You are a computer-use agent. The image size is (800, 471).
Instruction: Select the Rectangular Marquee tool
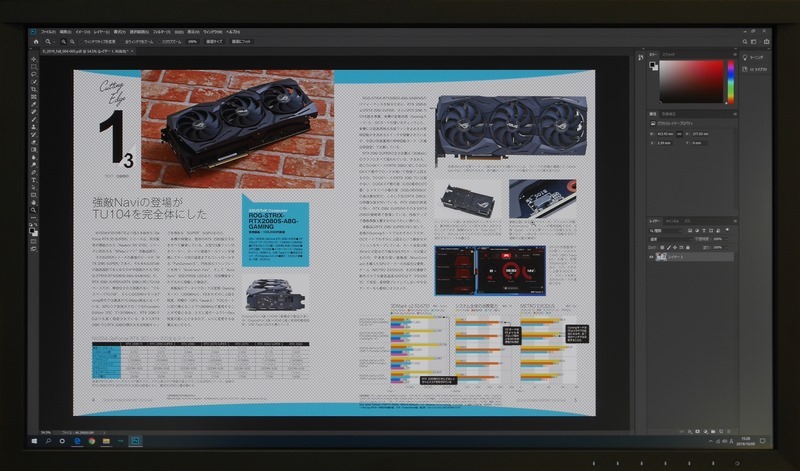coord(34,66)
